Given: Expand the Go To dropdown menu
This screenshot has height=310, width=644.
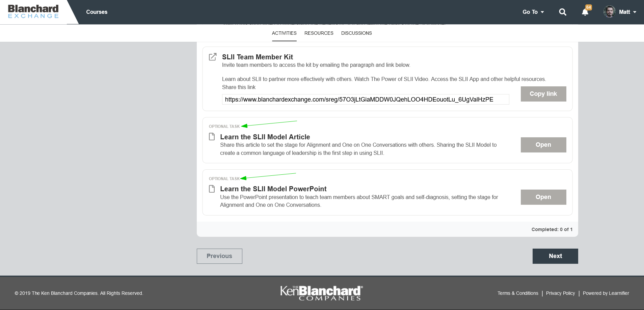Looking at the screenshot, I should coord(533,12).
